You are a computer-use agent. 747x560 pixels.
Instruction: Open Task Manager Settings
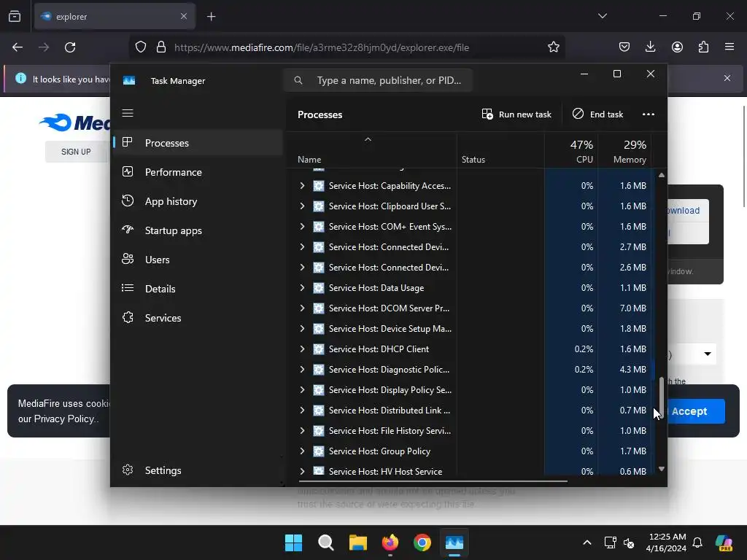(197, 470)
